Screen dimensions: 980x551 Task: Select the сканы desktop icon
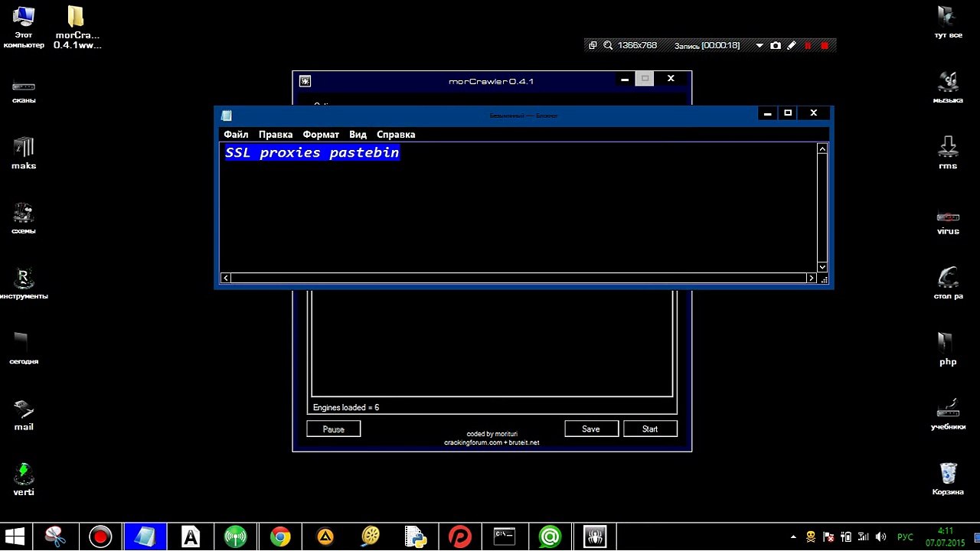pyautogui.click(x=24, y=90)
